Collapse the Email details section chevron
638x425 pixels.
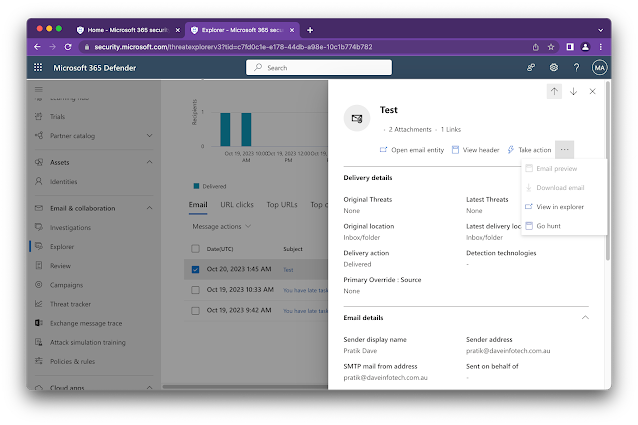click(x=585, y=317)
